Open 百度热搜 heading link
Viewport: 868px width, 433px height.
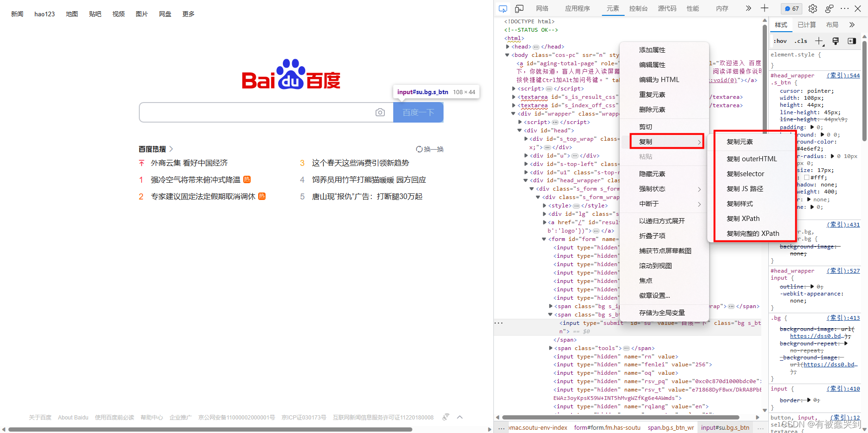[x=152, y=149]
